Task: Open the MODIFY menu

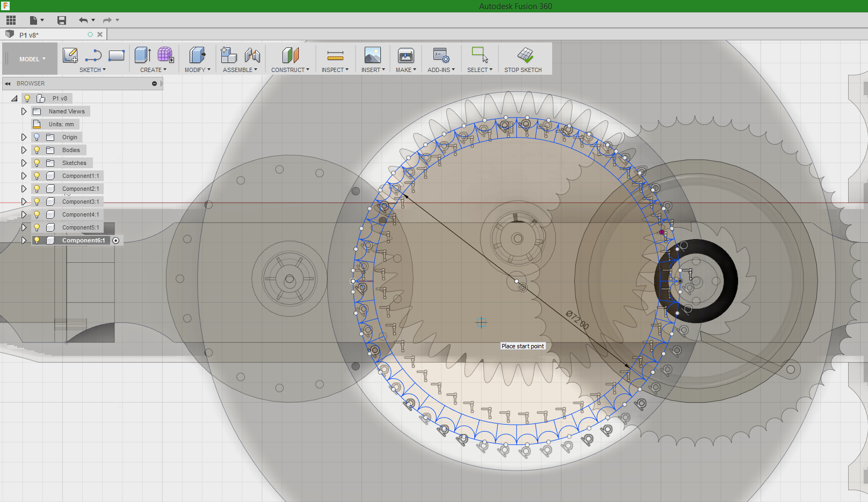Action: point(198,70)
